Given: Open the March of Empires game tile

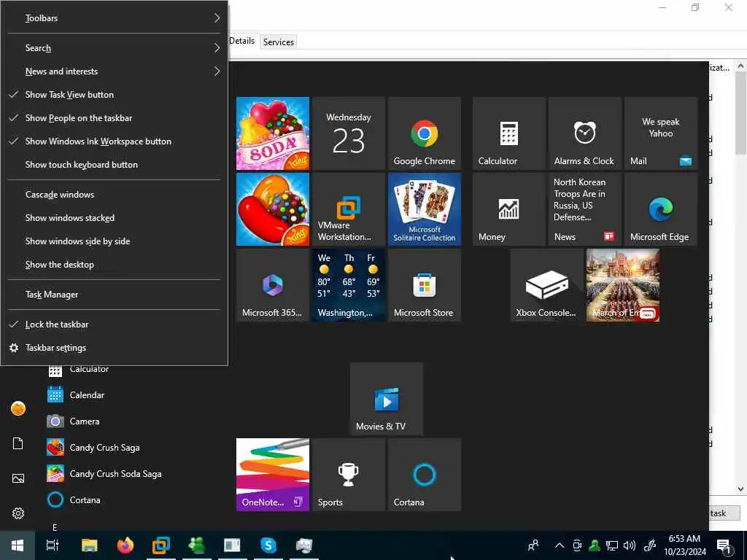Looking at the screenshot, I should (623, 285).
